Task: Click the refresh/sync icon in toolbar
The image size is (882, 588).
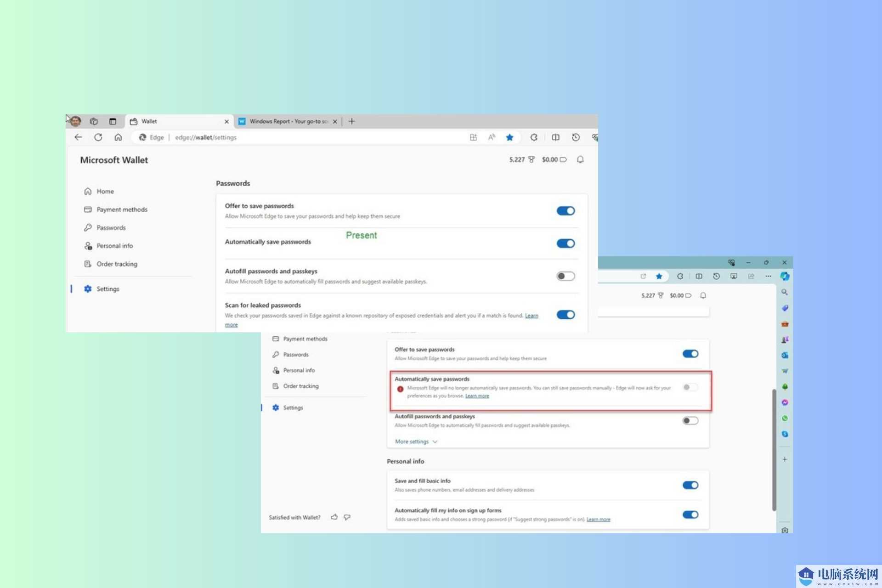Action: click(x=97, y=137)
